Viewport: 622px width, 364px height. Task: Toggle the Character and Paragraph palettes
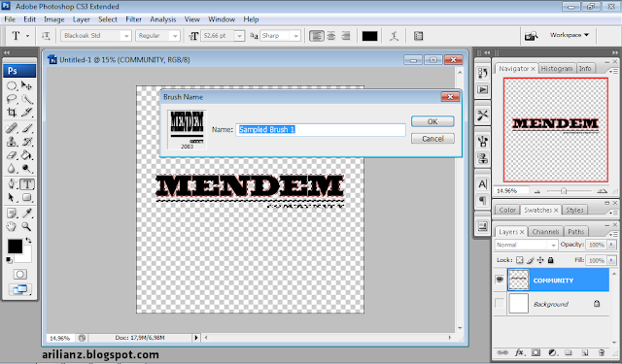(418, 36)
